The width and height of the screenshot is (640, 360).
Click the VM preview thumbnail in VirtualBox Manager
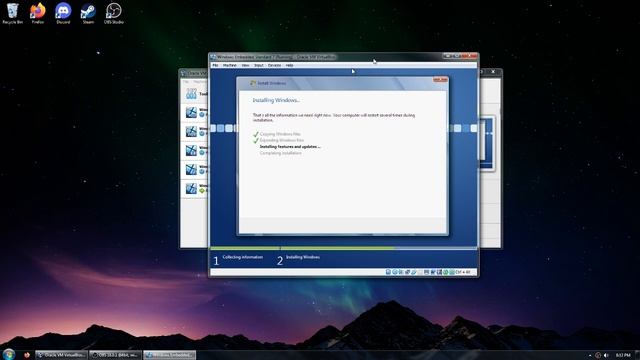coord(486,143)
